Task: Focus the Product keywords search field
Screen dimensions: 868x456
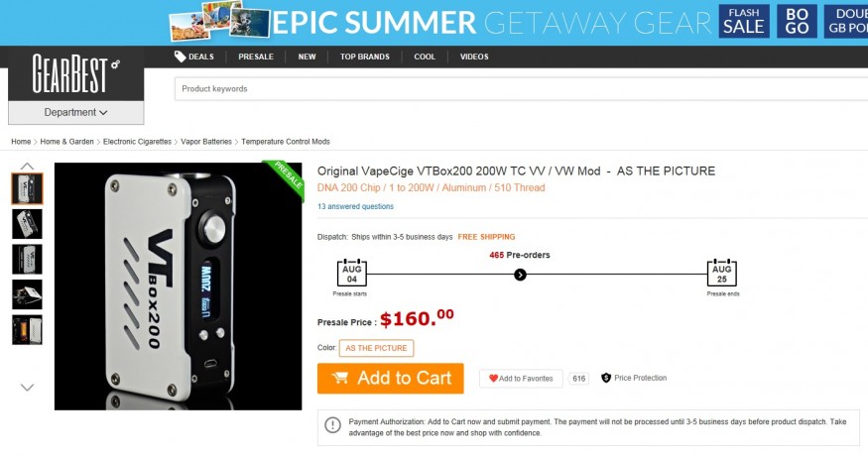Action: point(521,89)
